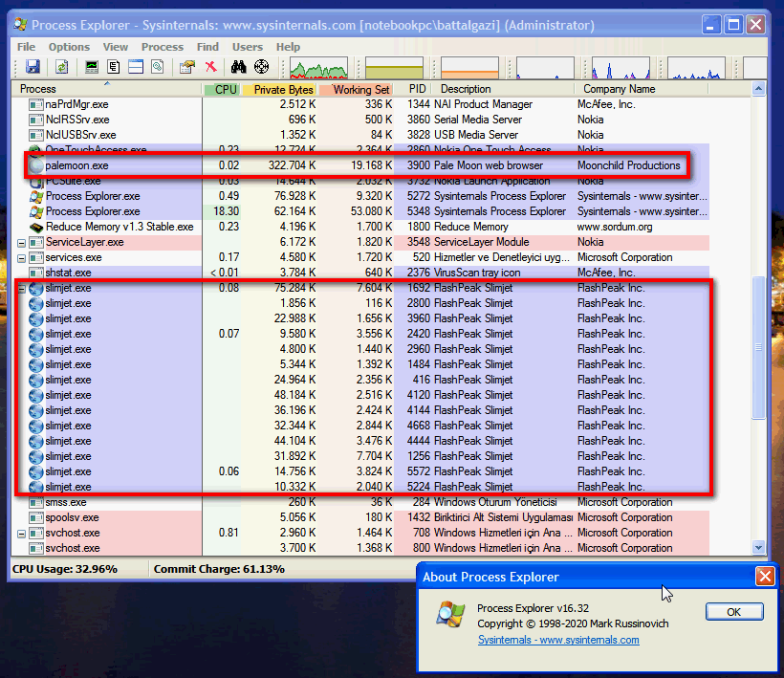Click the crosshair Find Window's Process icon

point(262,67)
